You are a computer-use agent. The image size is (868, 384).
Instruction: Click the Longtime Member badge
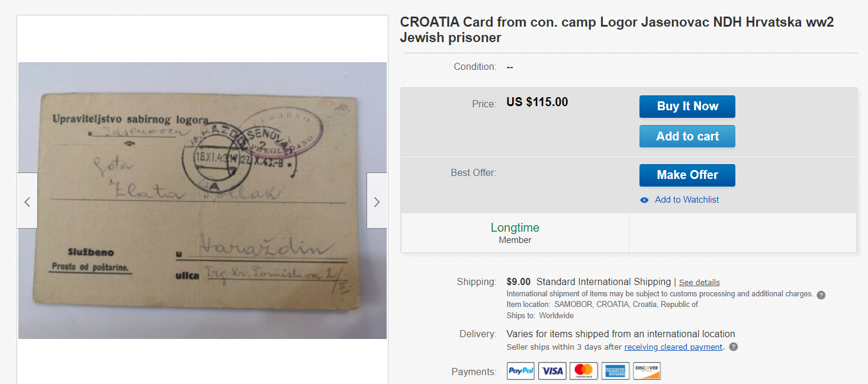(x=515, y=233)
